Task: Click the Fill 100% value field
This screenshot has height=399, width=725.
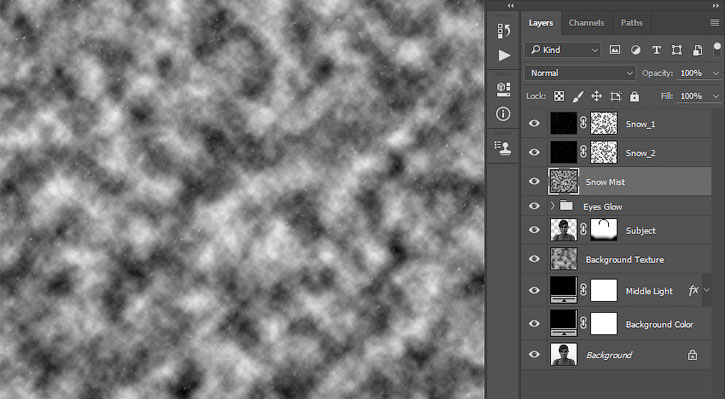Action: tap(692, 96)
